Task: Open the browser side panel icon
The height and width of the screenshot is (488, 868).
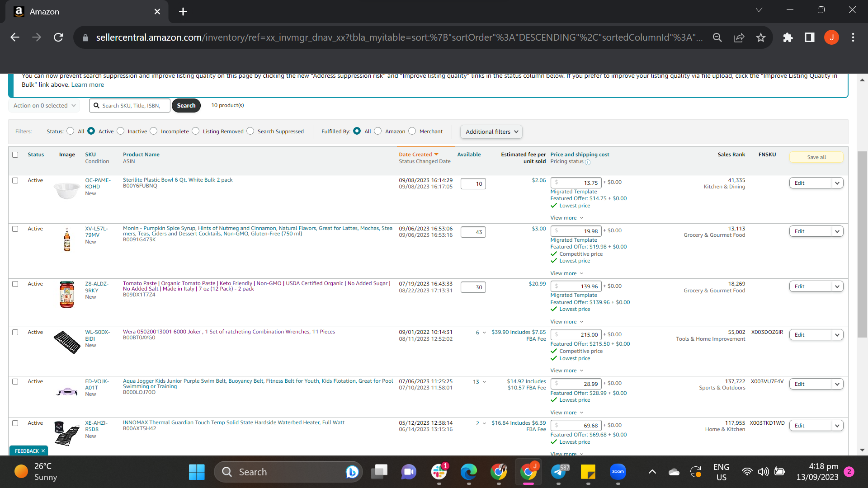Action: tap(810, 38)
